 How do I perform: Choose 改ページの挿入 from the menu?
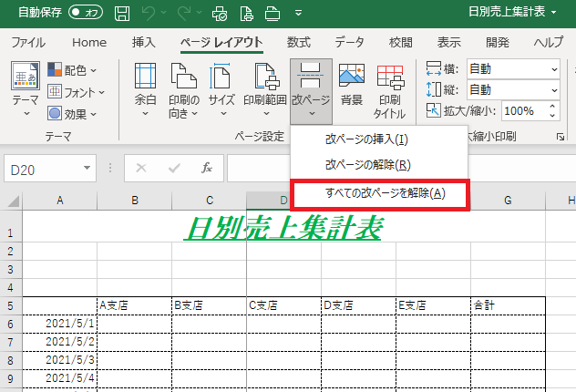point(366,139)
